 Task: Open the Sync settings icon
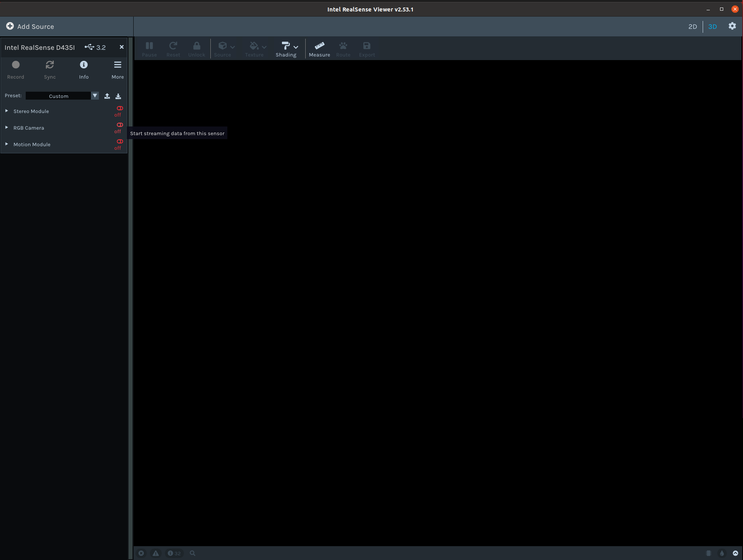tap(50, 67)
